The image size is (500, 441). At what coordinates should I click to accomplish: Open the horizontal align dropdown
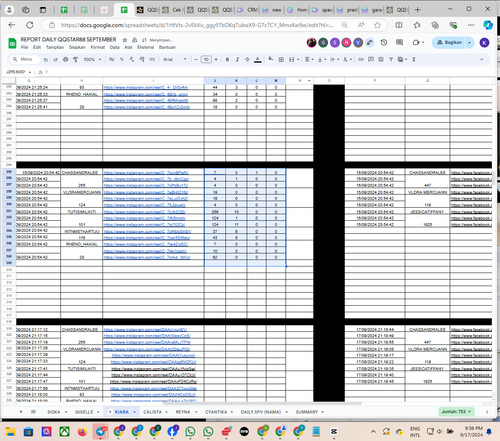[309, 60]
